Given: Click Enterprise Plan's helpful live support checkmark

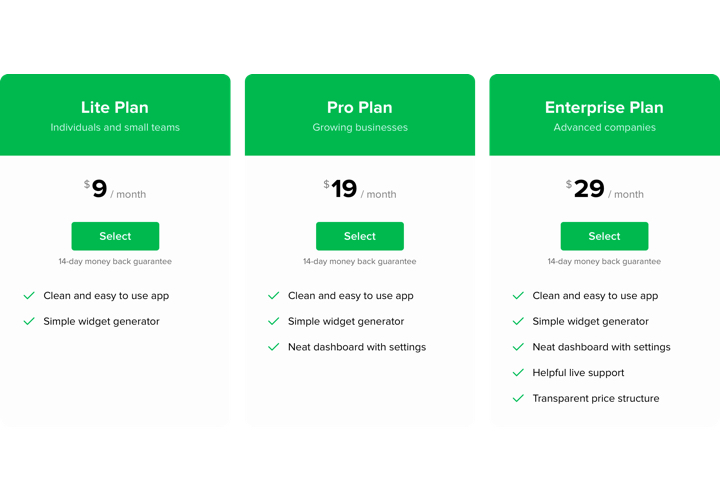Looking at the screenshot, I should [x=518, y=372].
